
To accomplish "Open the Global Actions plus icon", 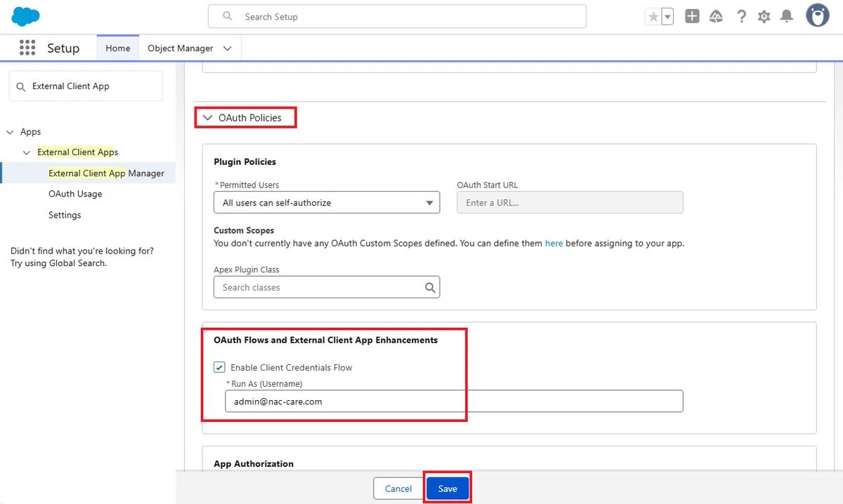I will click(x=692, y=17).
